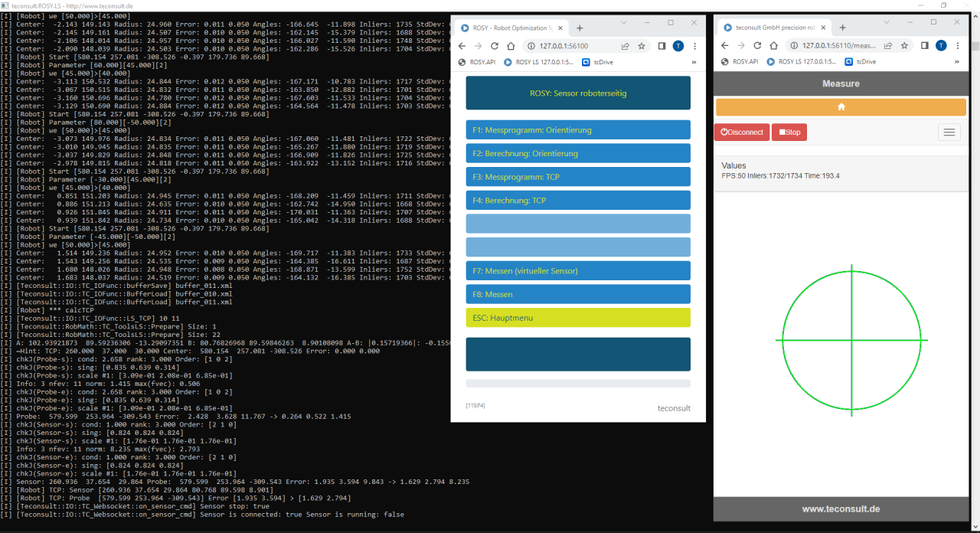Select the ROSY - Robot Optimization tab
Viewport: 980px width, 533px height.
click(x=513, y=28)
